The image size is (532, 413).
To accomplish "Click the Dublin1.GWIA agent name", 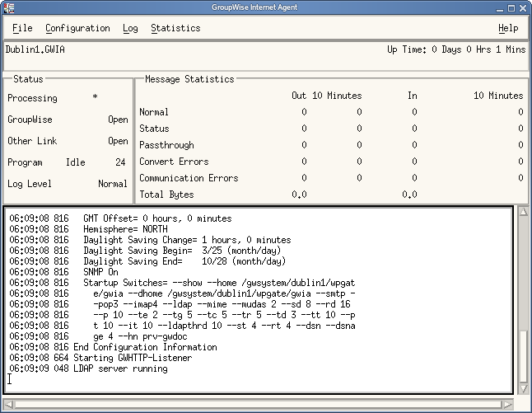I will coord(35,49).
